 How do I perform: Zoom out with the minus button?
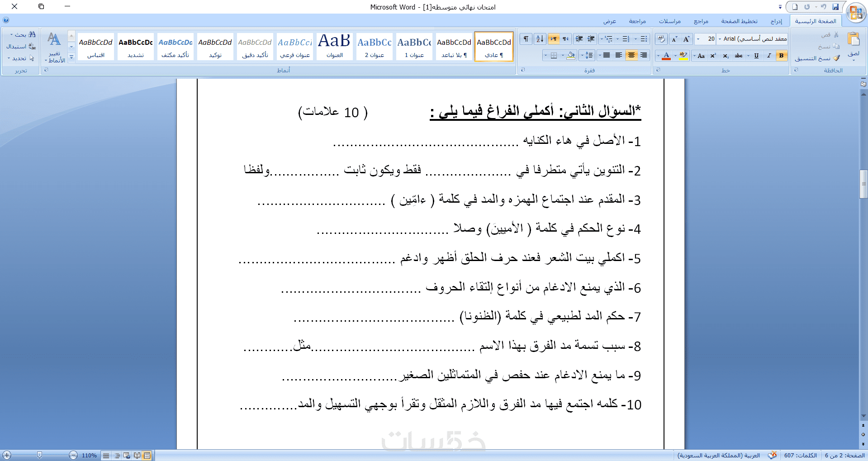(73, 456)
